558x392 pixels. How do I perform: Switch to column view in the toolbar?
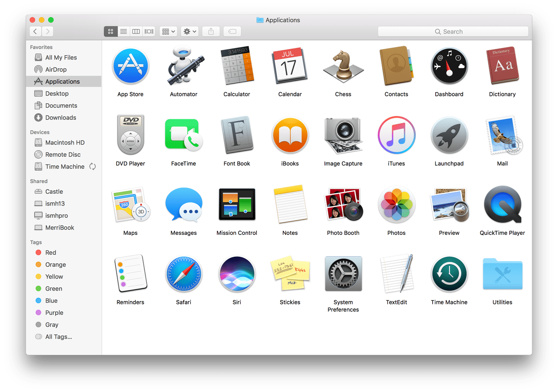tap(136, 32)
